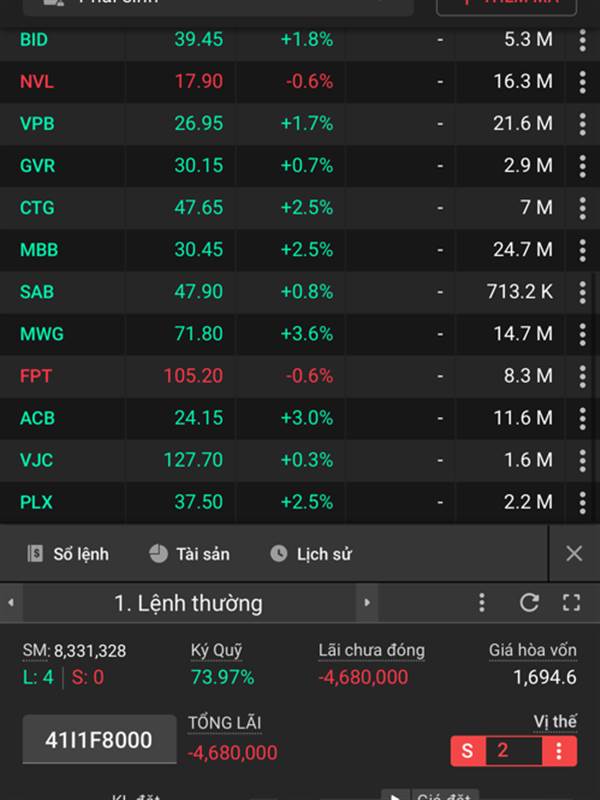The height and width of the screenshot is (800, 600).
Task: Open the Sổ lệnh tab
Action: (x=68, y=554)
